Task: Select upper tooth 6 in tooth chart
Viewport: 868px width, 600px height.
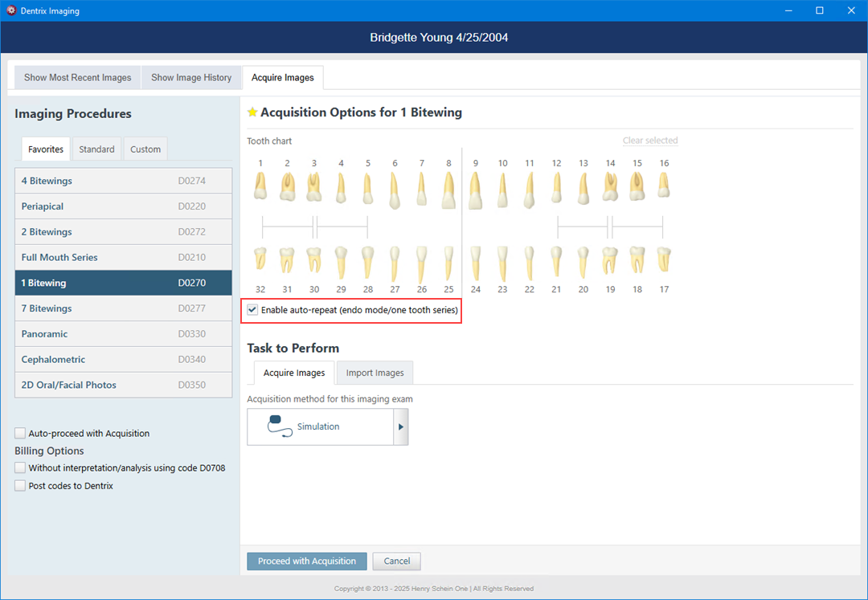Action: (x=395, y=190)
